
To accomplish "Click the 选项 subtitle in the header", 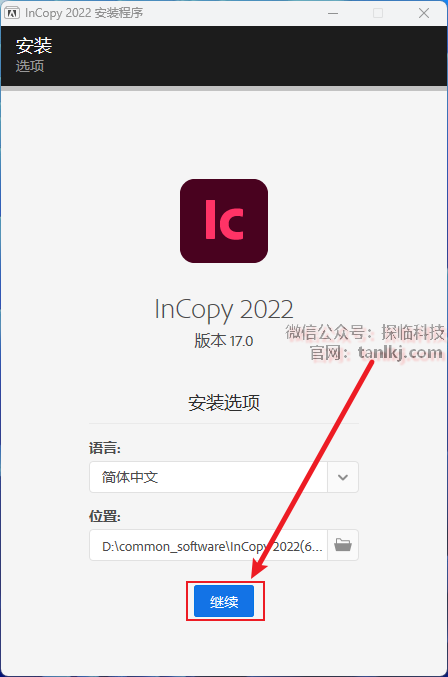I will tap(30, 66).
